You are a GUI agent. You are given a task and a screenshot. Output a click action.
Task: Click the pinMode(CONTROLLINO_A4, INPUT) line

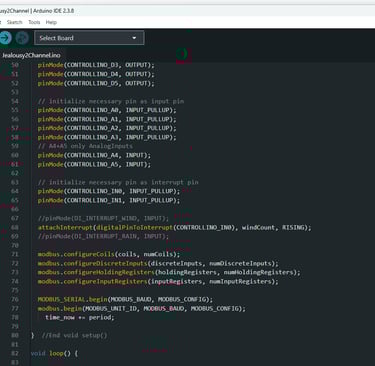(94, 155)
